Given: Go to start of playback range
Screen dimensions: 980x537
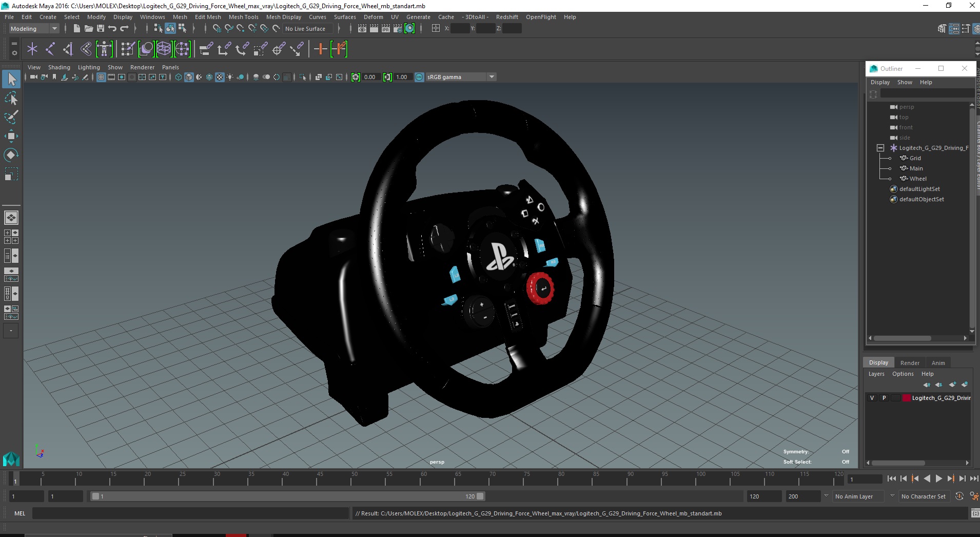Looking at the screenshot, I should (x=891, y=478).
